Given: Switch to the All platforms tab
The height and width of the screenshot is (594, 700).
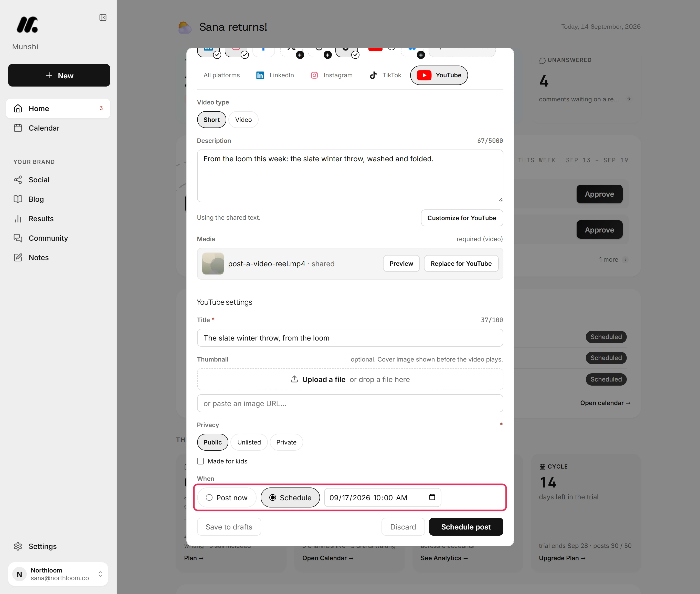Looking at the screenshot, I should 221,75.
